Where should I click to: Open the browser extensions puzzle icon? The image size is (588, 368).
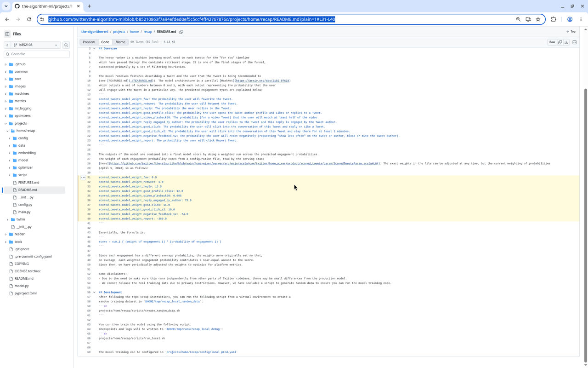click(554, 19)
